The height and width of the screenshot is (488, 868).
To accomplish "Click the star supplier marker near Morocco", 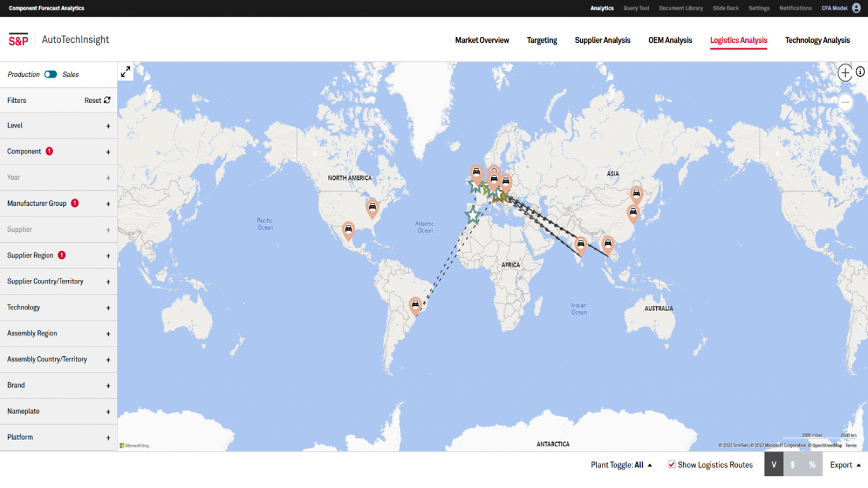I will coord(473,215).
